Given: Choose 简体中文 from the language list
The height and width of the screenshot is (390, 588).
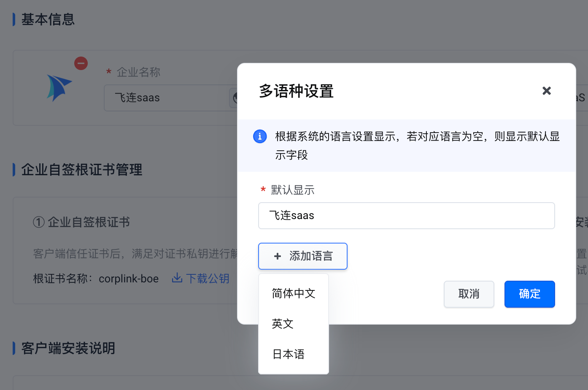Looking at the screenshot, I should (294, 293).
